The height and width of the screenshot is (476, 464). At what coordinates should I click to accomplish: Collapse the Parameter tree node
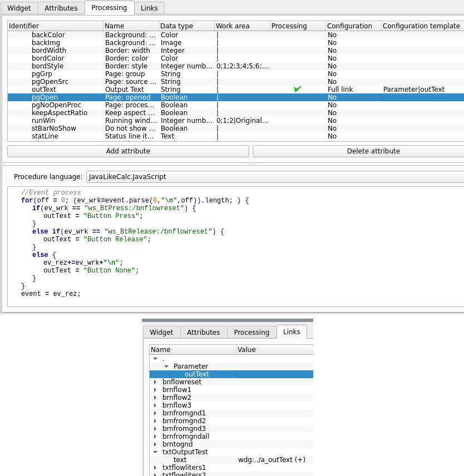[166, 366]
